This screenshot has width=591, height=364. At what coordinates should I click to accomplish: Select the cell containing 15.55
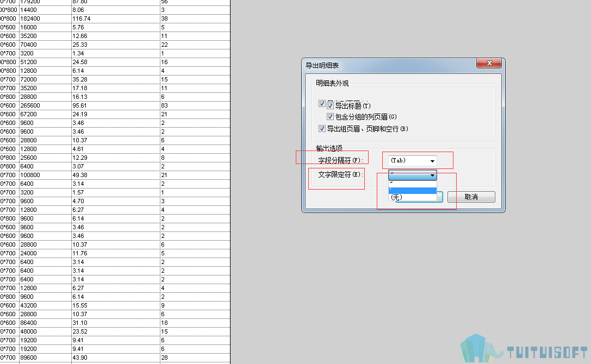point(116,305)
